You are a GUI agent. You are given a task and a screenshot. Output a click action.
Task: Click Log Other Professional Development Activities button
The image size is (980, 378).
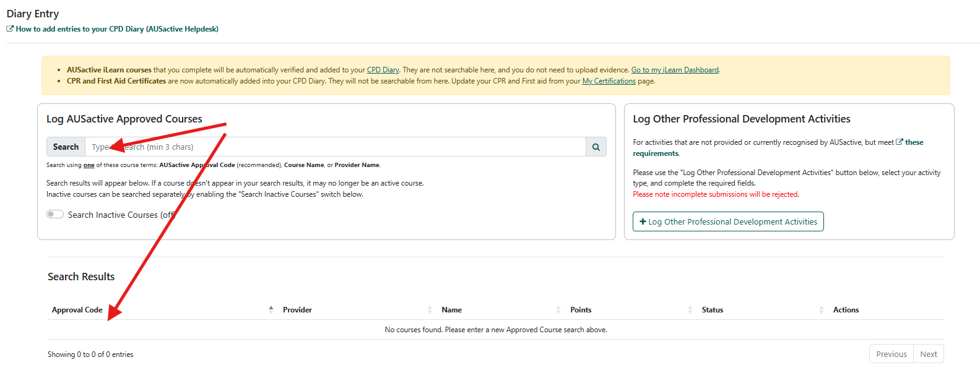click(x=728, y=221)
